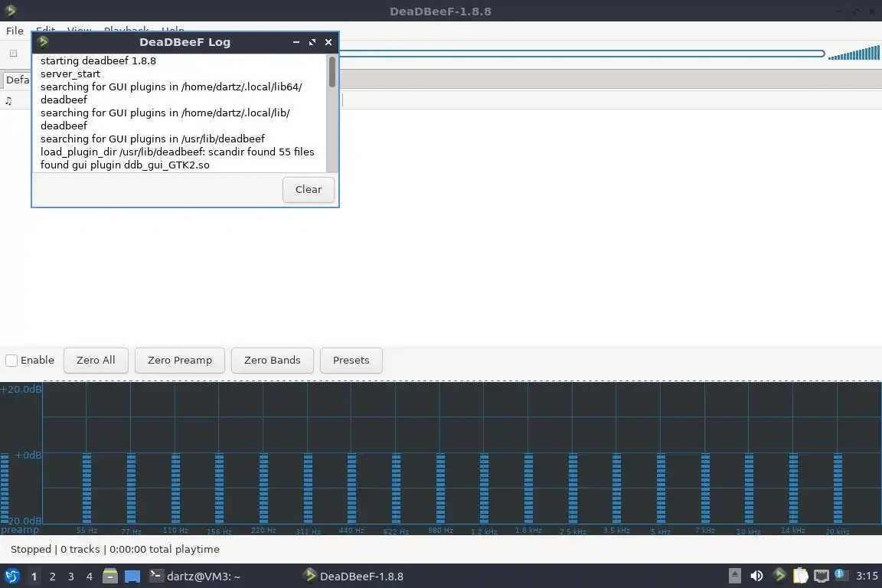882x588 pixels.
Task: Click the 5 kHz equalizer band
Action: coord(661,488)
